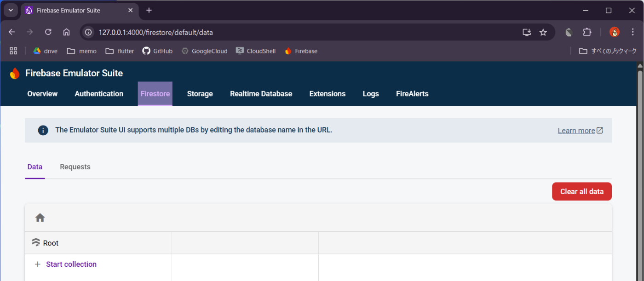The width and height of the screenshot is (644, 281).
Task: Reload the page with refresh icon
Action: pos(48,32)
